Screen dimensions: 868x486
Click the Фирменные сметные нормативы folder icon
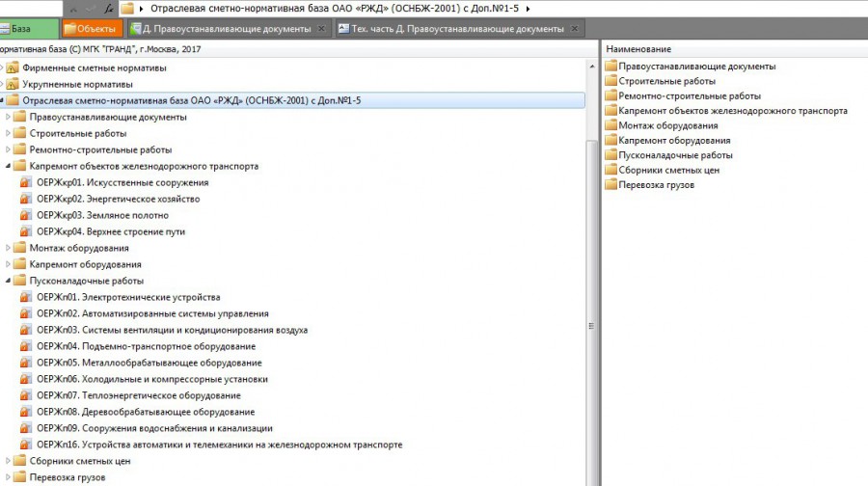(x=13, y=67)
